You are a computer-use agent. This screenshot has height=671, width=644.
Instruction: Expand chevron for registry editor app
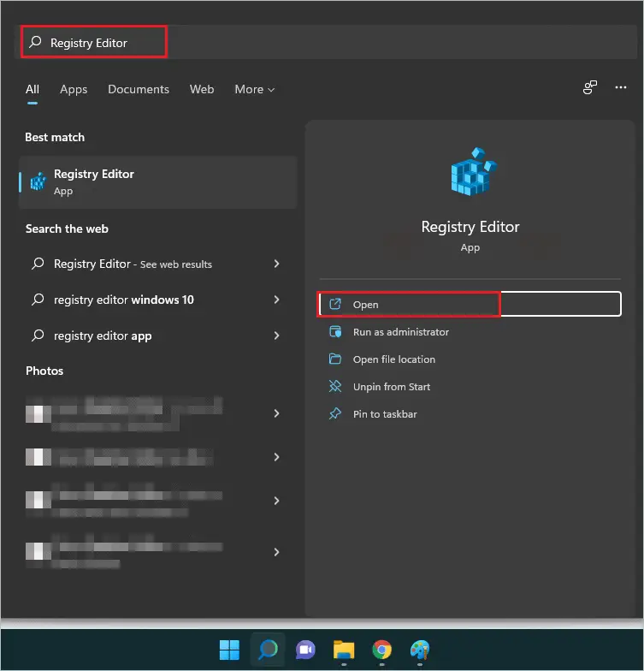tap(277, 335)
